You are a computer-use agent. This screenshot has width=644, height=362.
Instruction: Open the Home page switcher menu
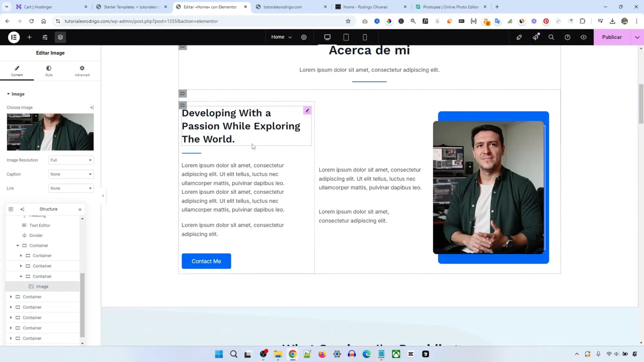click(281, 37)
